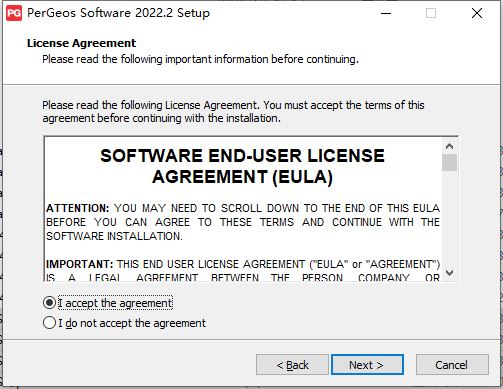The image size is (503, 389).
Task: Click the license scrollbar up arrow
Action: click(449, 146)
